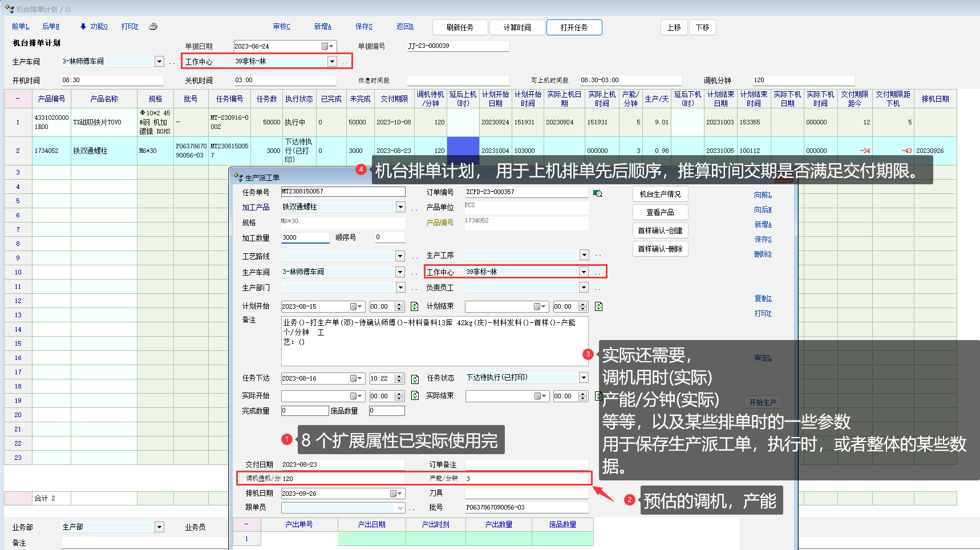Click the 任务下达 time spinner control
This screenshot has width=980, height=550.
tap(399, 379)
